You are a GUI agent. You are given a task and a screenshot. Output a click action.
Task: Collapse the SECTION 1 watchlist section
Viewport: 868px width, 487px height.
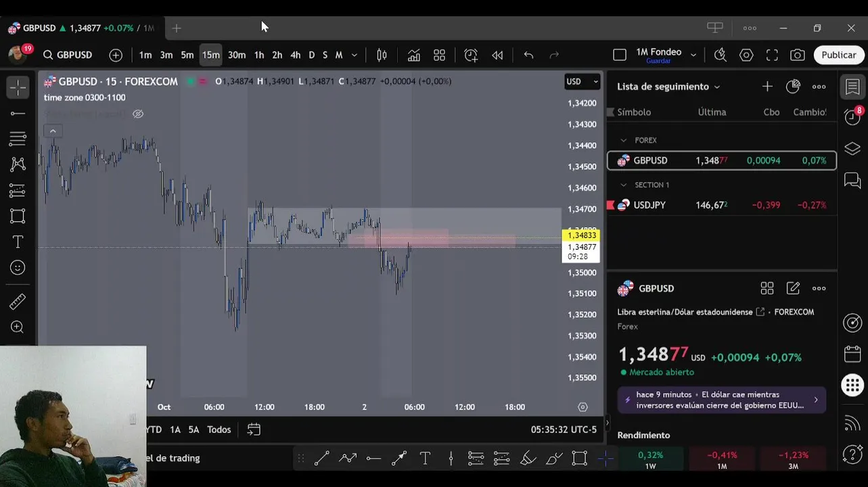coord(624,185)
